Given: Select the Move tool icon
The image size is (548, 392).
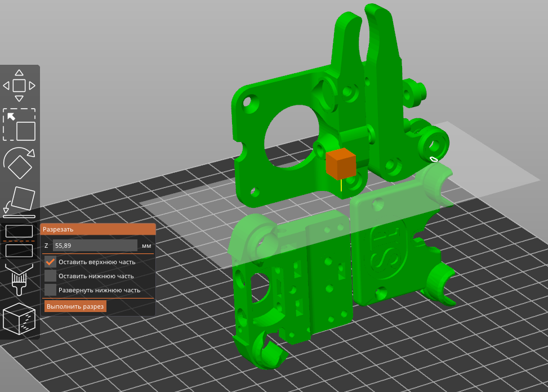Looking at the screenshot, I should coord(19,86).
